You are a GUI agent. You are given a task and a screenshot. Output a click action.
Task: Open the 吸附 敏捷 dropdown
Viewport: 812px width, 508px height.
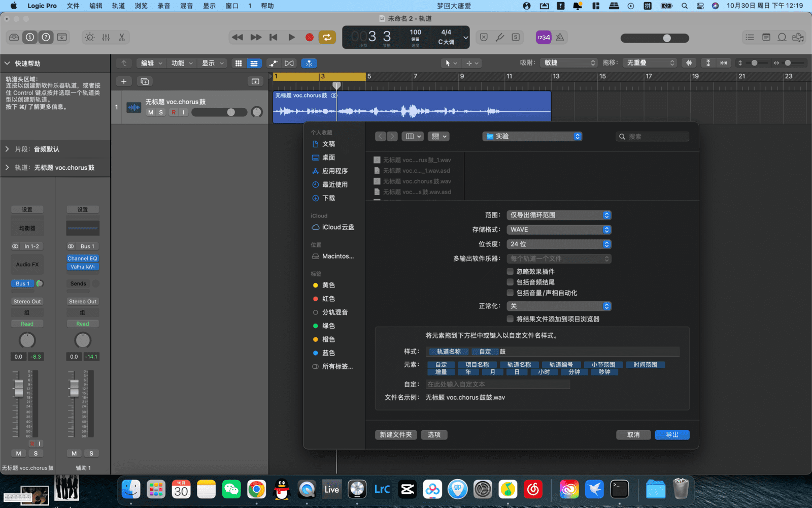click(568, 63)
